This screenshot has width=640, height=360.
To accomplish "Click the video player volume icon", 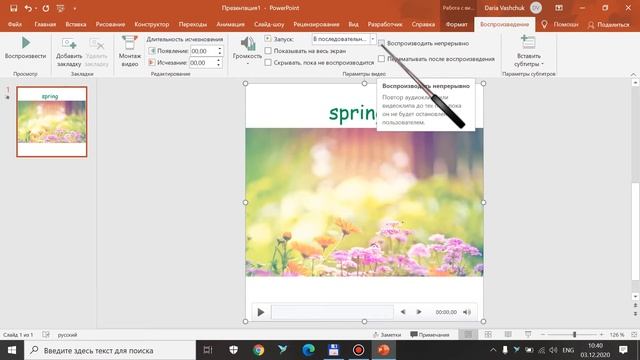I will pyautogui.click(x=467, y=312).
